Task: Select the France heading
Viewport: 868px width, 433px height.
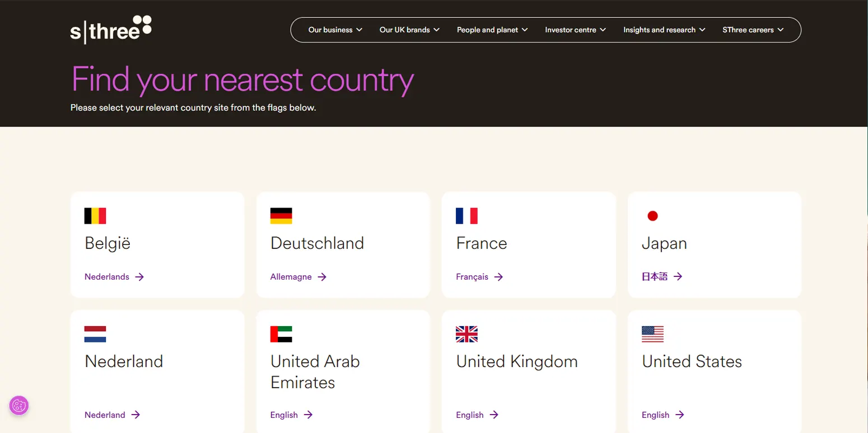Action: [x=482, y=243]
